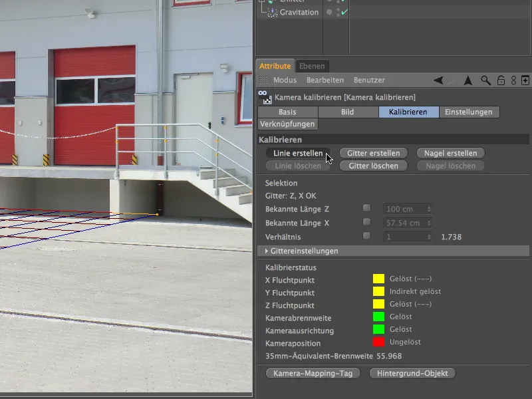Enable Bekannte Länge Z checkbox

coord(367,208)
